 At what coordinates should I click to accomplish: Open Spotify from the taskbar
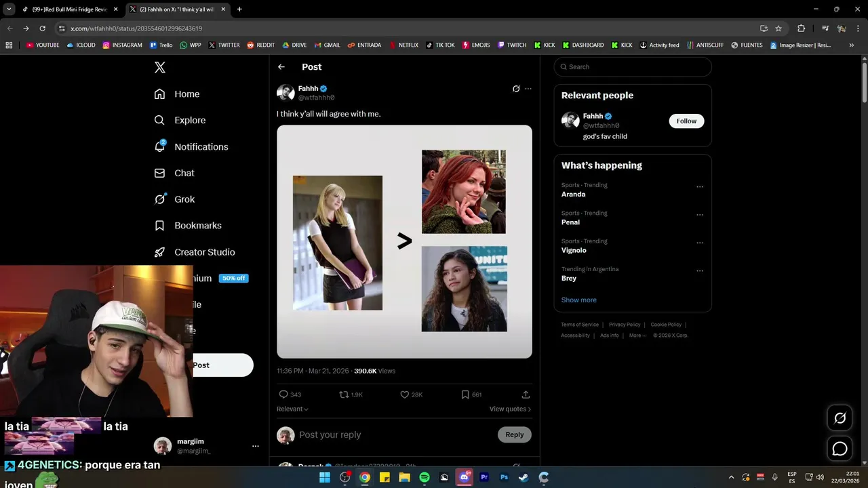coord(425,477)
